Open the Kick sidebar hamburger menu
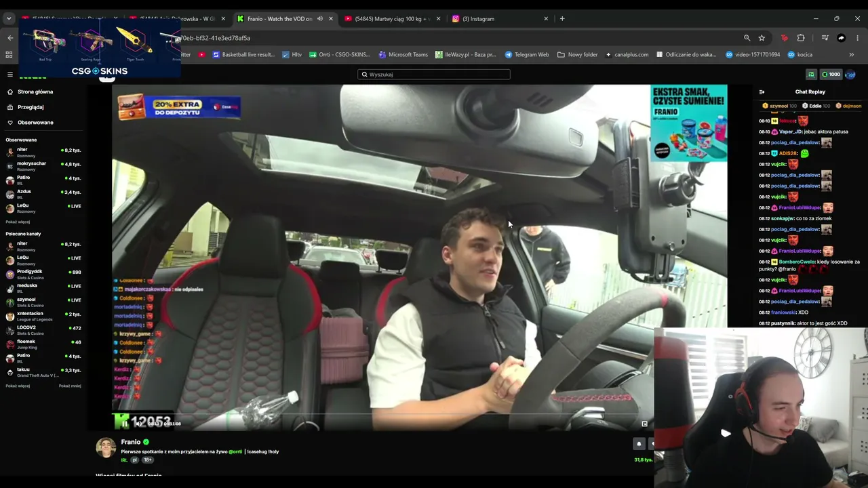 [x=9, y=75]
